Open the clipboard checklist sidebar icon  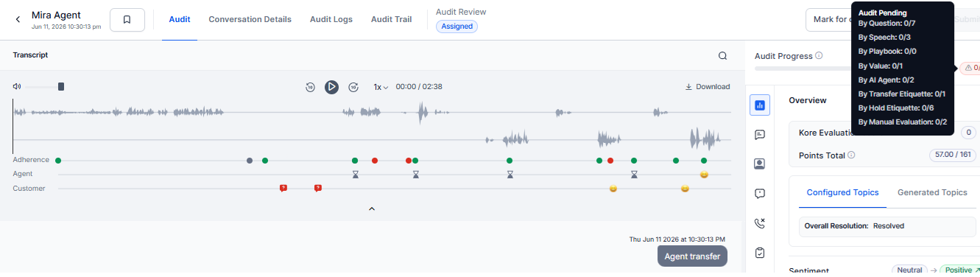[x=760, y=253]
